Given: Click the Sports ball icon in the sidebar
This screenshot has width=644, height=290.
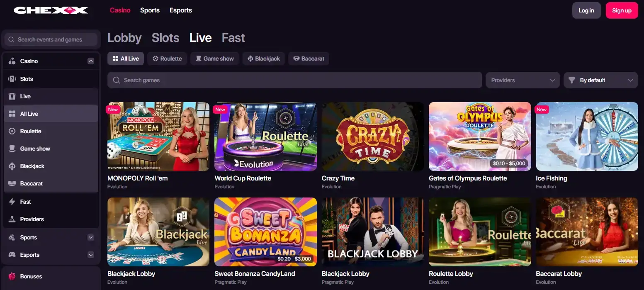Looking at the screenshot, I should (x=12, y=237).
